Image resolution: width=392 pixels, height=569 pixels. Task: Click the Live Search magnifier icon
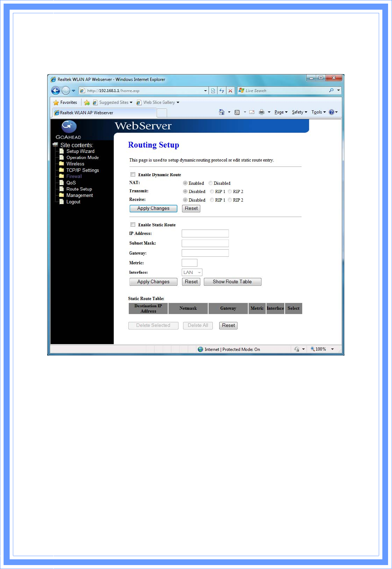tap(331, 90)
